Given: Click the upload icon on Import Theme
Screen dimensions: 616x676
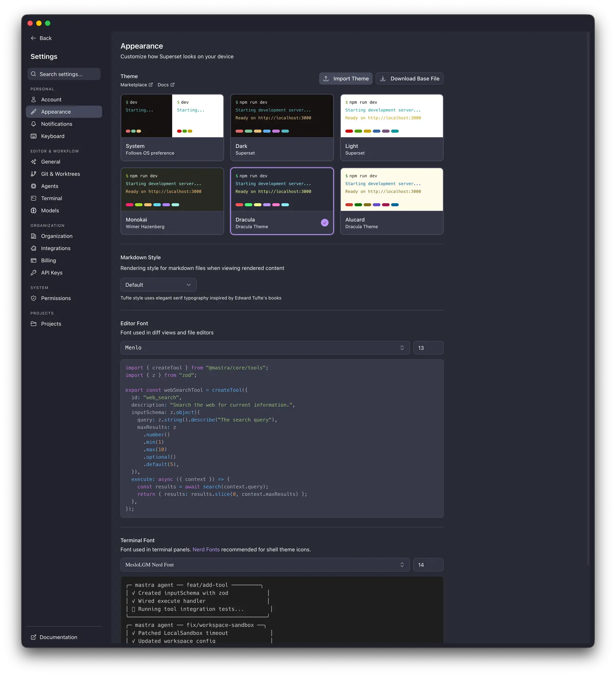Looking at the screenshot, I should 326,78.
